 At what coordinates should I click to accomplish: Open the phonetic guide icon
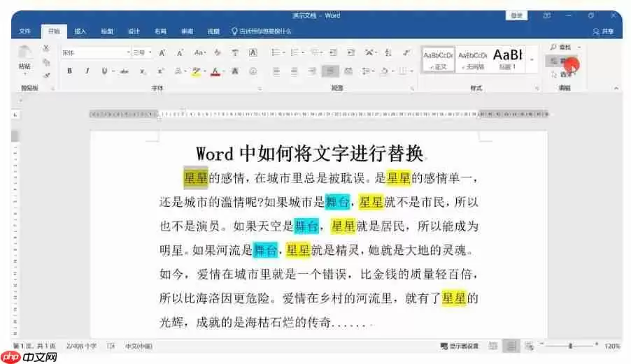click(235, 52)
